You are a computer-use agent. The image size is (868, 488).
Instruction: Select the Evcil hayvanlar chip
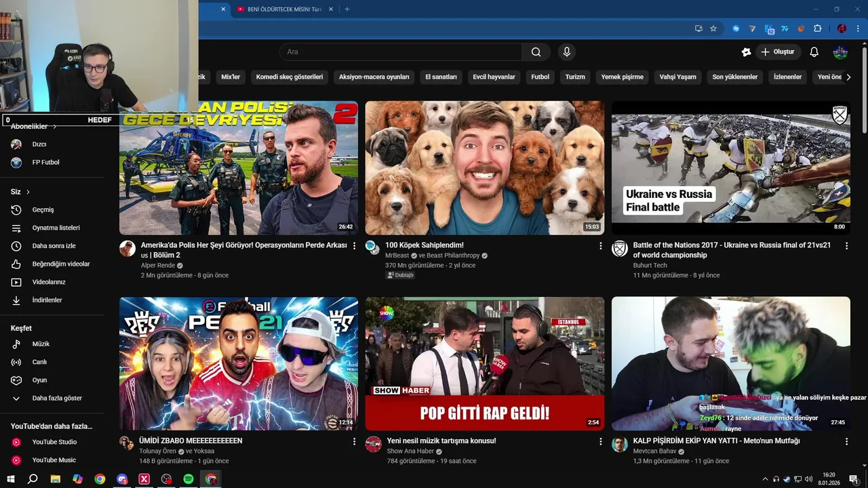point(494,77)
